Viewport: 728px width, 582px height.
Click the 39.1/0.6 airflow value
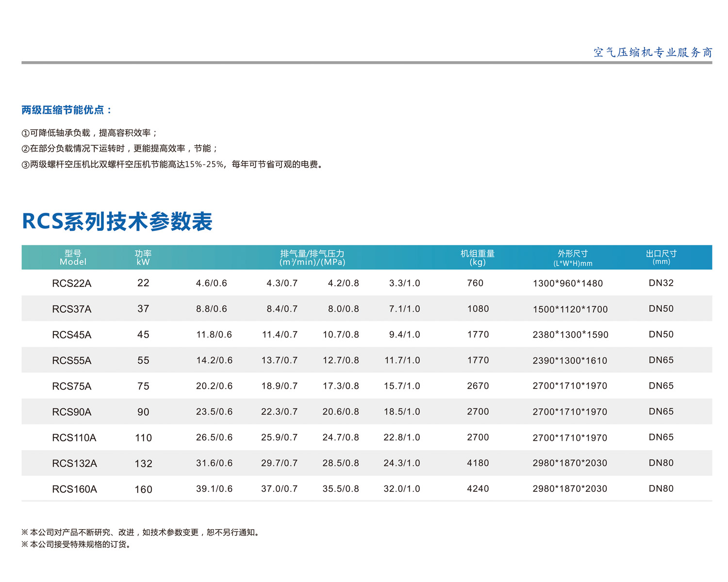(x=214, y=489)
